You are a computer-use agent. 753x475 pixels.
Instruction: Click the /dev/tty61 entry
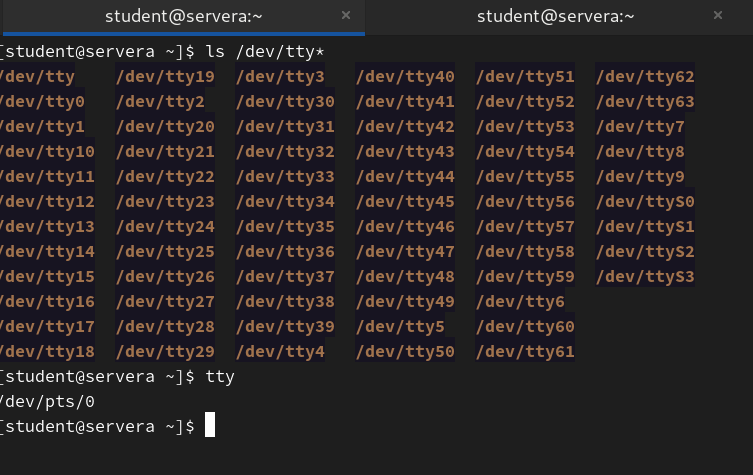pos(525,351)
